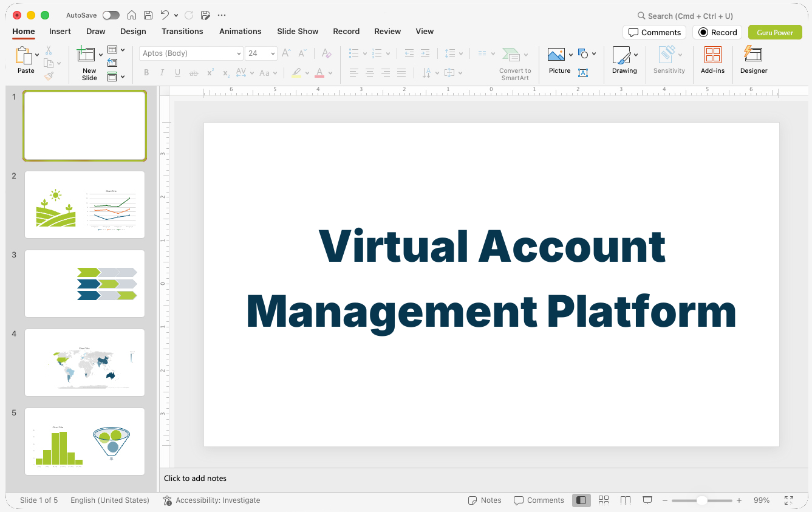Screen dimensions: 812x512
Task: Click the Comments button top right
Action: coord(654,32)
